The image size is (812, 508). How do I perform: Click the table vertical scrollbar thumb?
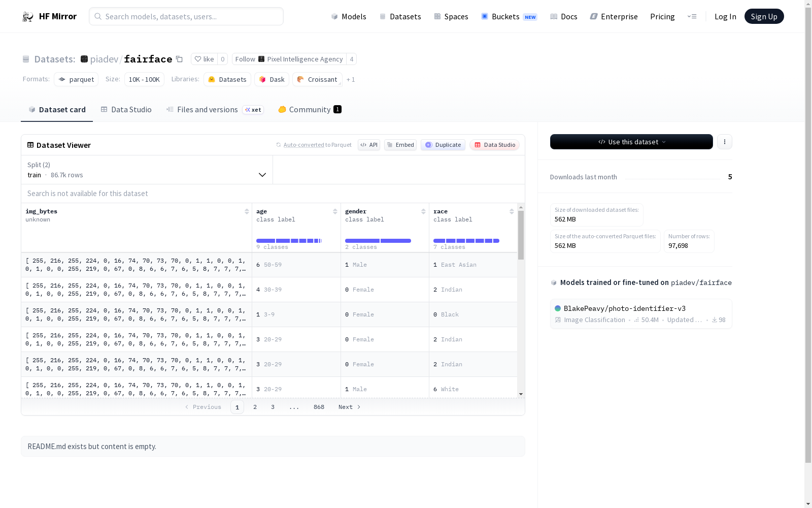point(521,235)
